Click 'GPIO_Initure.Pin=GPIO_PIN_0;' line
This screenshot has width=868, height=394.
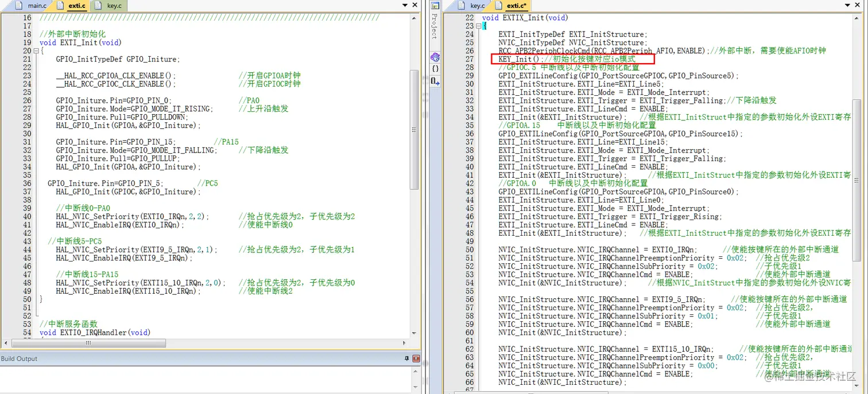(114, 100)
